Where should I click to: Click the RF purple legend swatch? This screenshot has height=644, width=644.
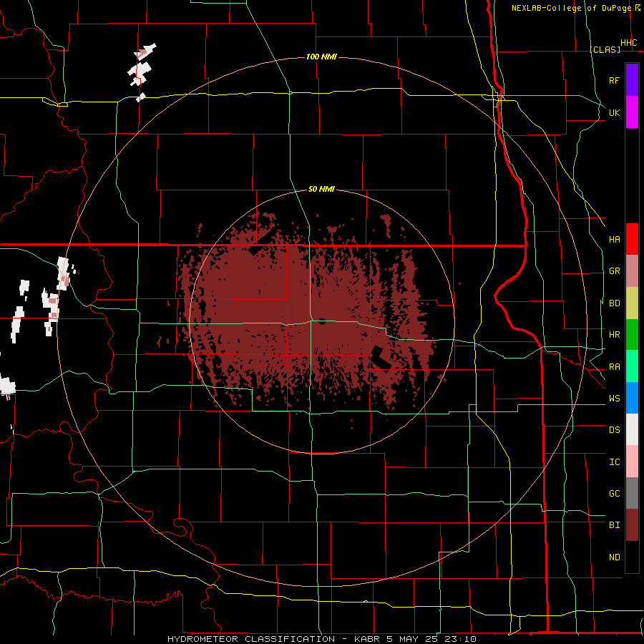pyautogui.click(x=632, y=80)
